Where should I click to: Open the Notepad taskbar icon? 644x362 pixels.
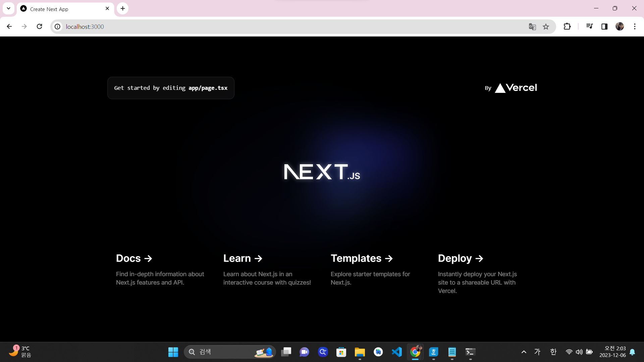(452, 352)
